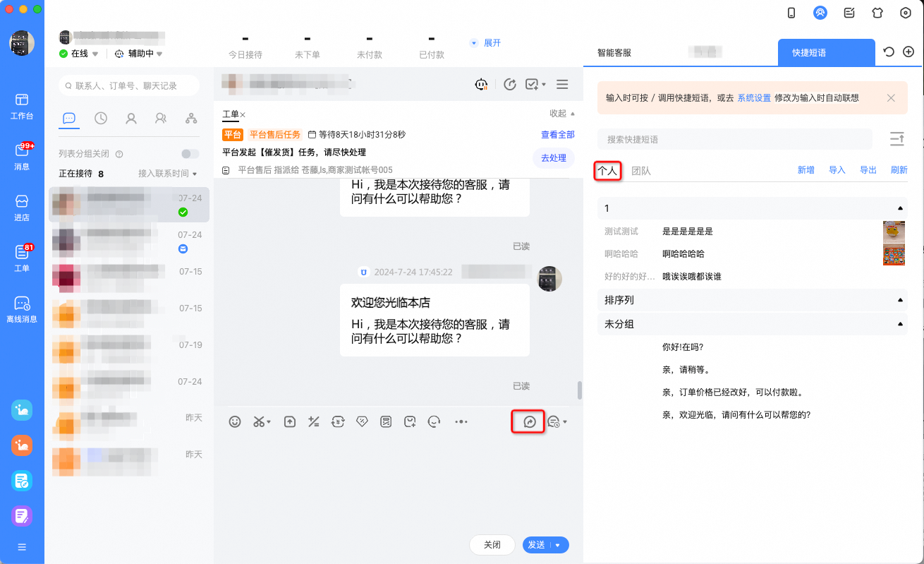This screenshot has height=564, width=924.
Task: Click the purple notes app icon in sidebar
Action: 22,516
